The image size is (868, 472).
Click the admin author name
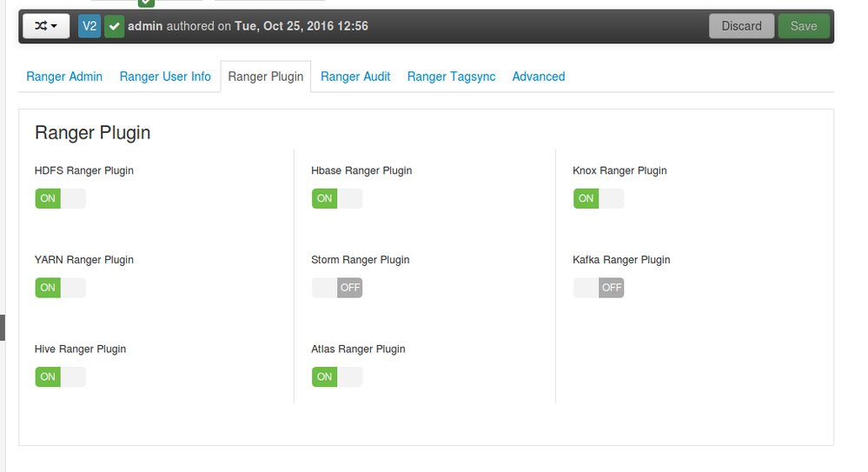[145, 26]
